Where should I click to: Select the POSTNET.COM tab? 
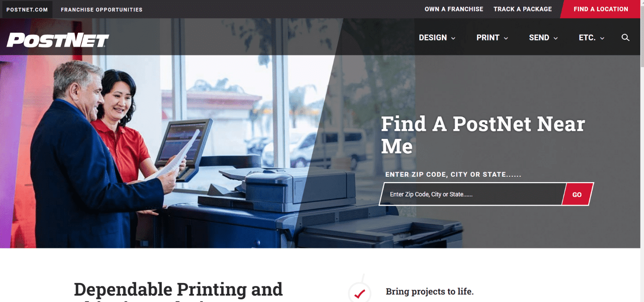point(27,9)
